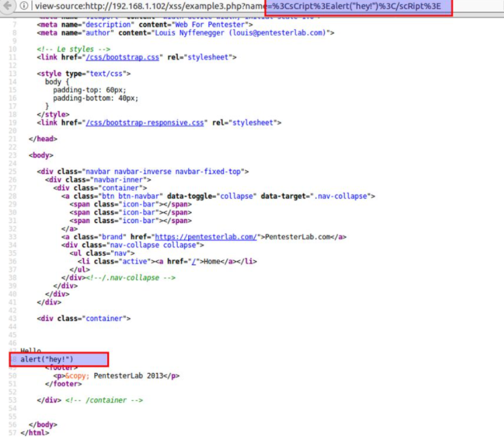Click the browser back arrow button
Screen dimensions: 504x440
click(7, 6)
